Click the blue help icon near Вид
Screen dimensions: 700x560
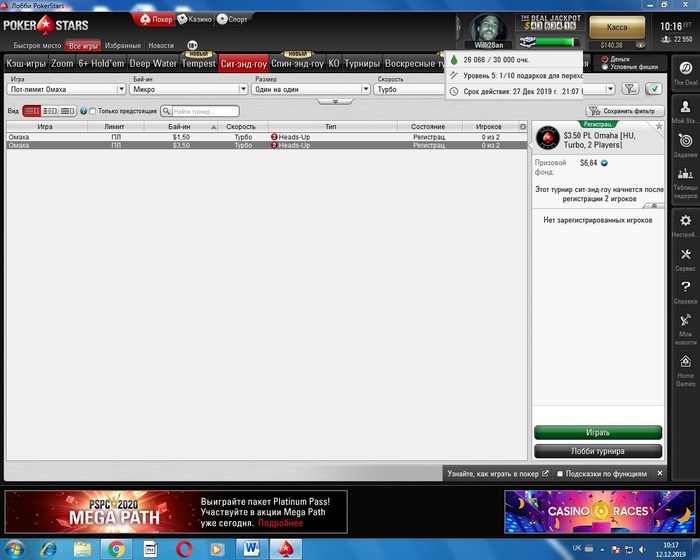click(83, 111)
